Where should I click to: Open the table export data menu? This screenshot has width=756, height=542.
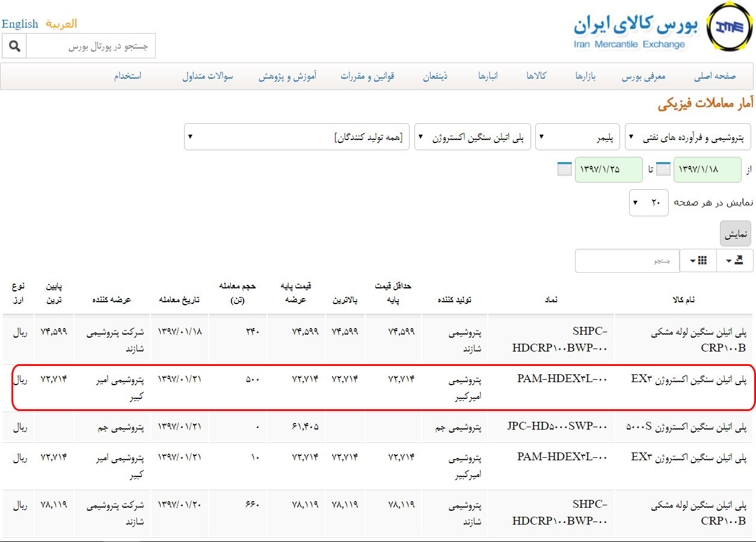(735, 261)
